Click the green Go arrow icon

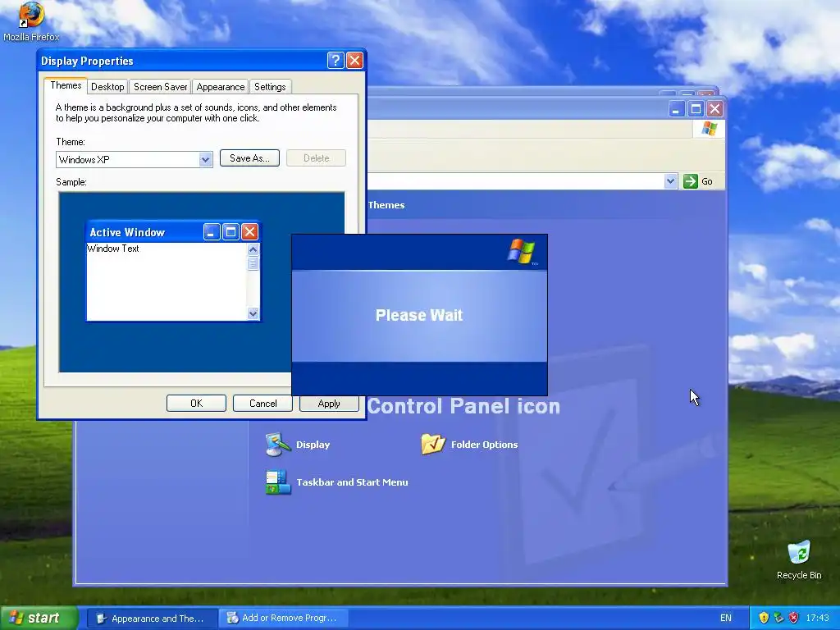click(x=691, y=181)
